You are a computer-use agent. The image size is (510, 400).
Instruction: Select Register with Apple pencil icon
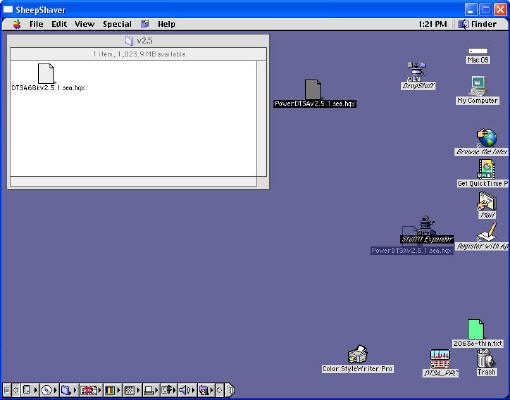pos(487,232)
